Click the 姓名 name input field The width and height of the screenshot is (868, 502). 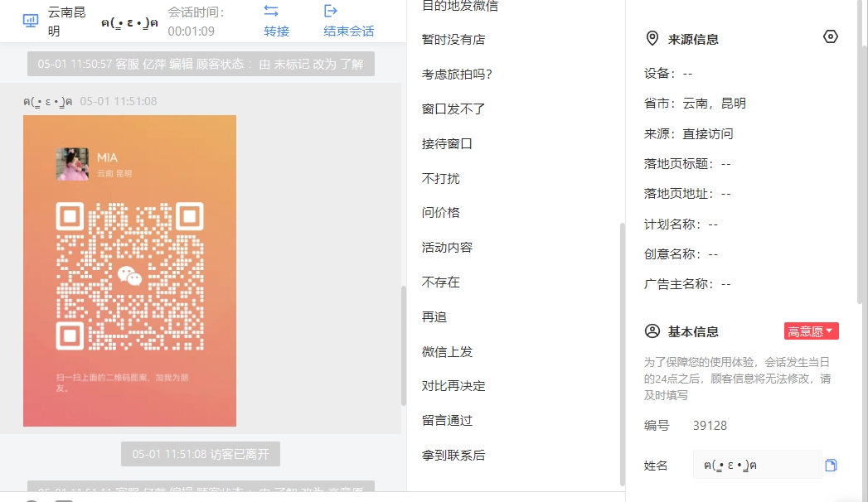tap(757, 465)
